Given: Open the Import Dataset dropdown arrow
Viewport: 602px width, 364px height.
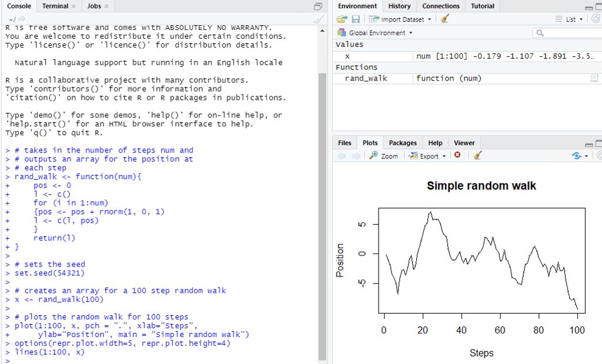Looking at the screenshot, I should (430, 19).
